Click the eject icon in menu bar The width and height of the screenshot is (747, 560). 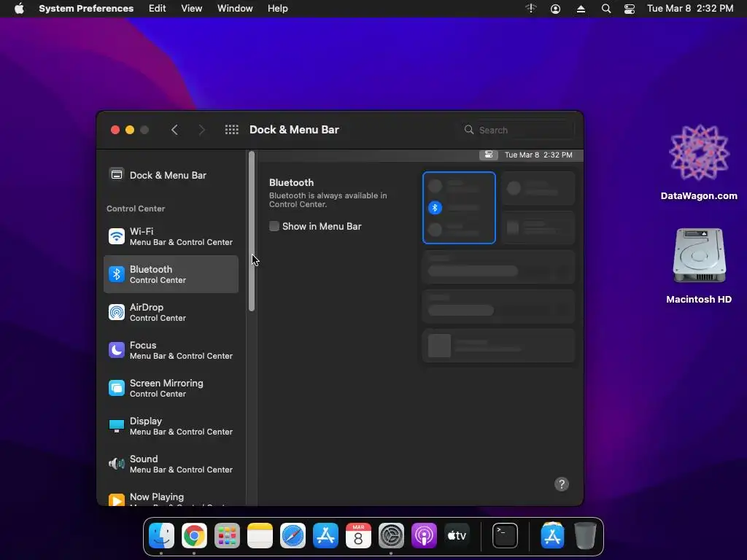point(581,9)
